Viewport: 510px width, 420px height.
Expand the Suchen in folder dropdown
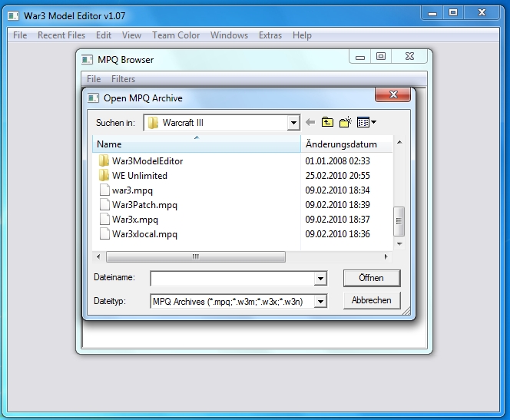coord(293,123)
